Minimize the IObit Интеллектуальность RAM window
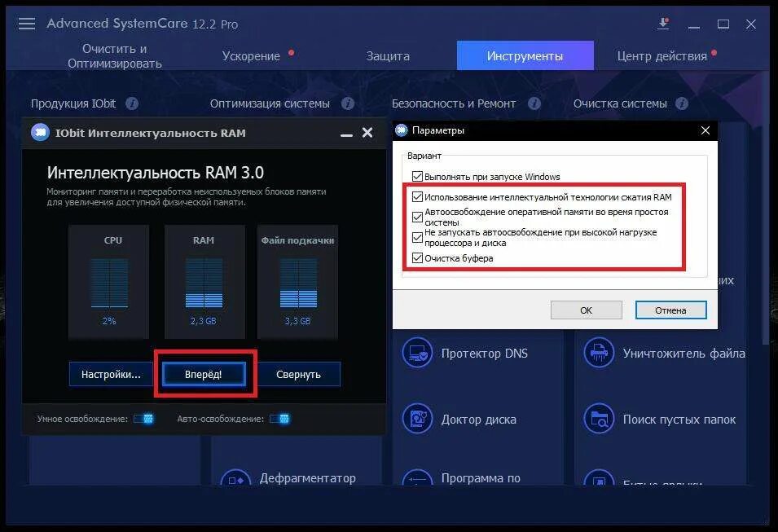778x532 pixels. click(346, 134)
